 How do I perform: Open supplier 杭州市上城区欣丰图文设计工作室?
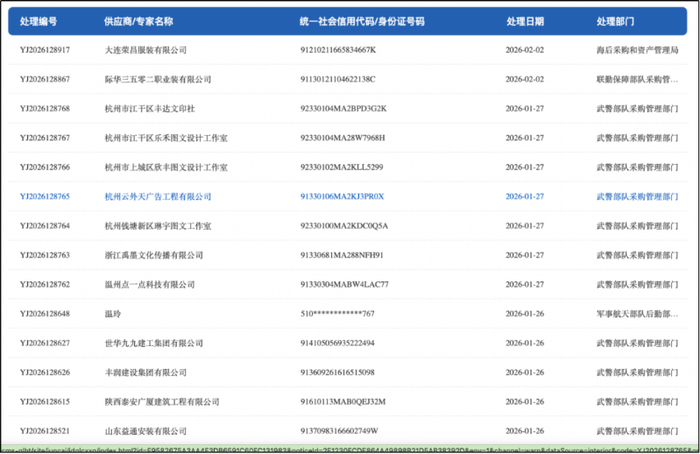[166, 167]
